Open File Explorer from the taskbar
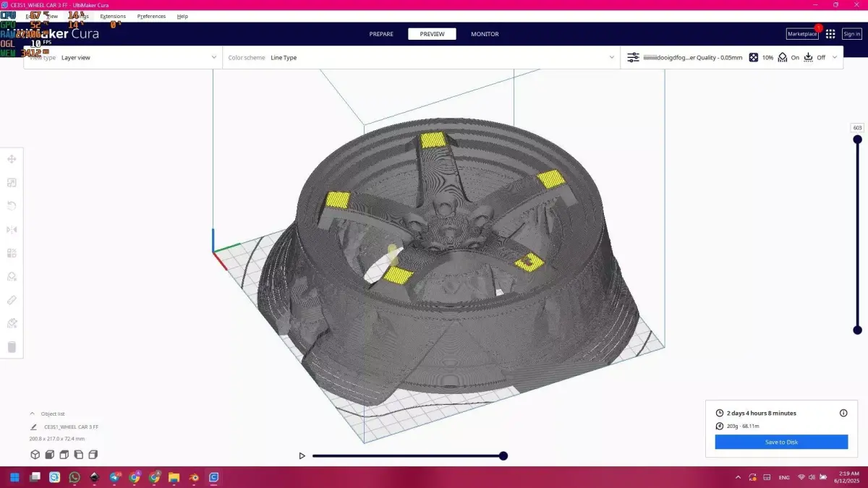 (174, 477)
